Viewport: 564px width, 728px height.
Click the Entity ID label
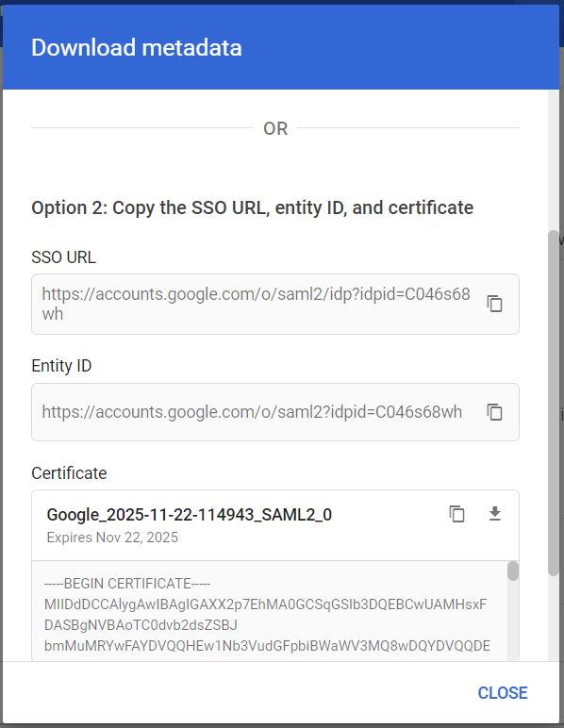[61, 366]
